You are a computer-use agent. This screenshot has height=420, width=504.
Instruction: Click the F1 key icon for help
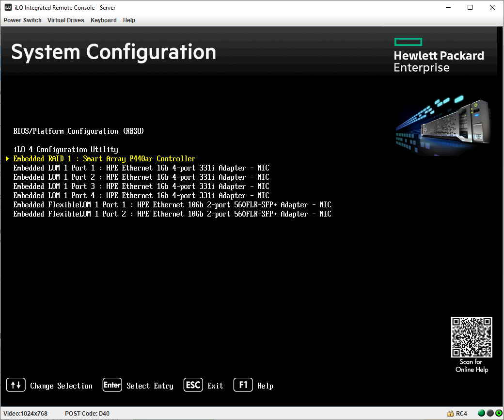pos(243,385)
